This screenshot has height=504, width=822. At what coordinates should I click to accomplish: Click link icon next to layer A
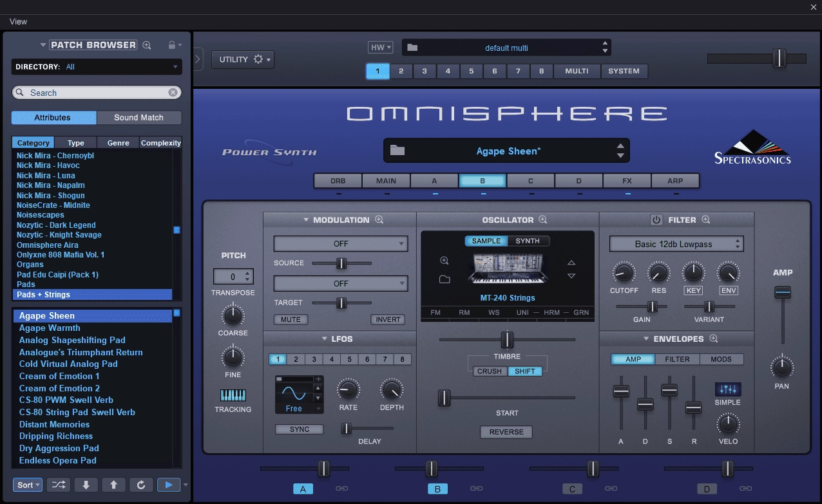tap(342, 489)
